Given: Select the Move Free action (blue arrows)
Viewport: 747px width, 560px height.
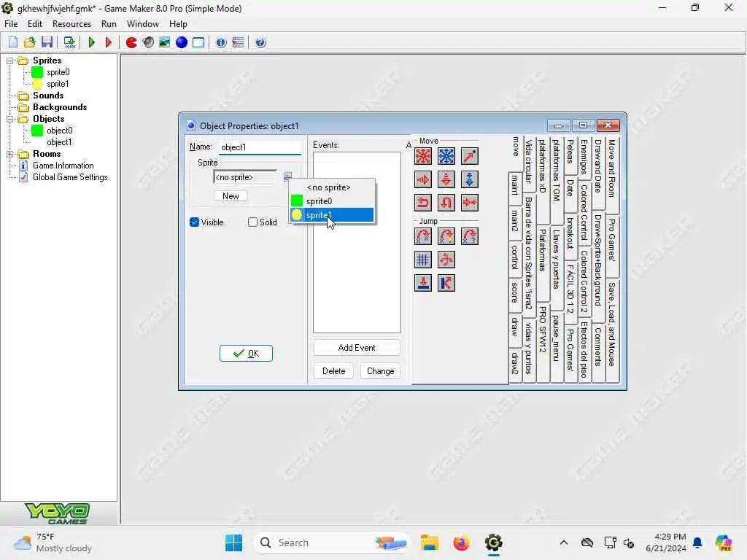Looking at the screenshot, I should click(446, 156).
